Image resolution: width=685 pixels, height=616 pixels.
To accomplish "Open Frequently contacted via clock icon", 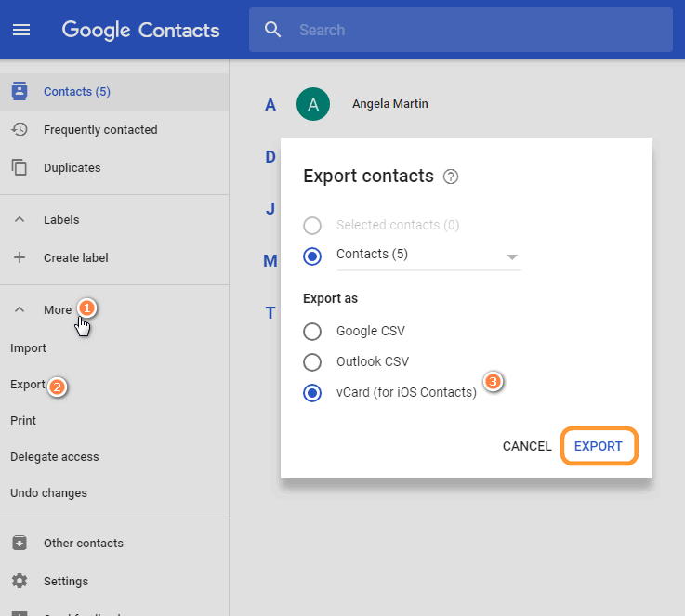I will [x=19, y=129].
